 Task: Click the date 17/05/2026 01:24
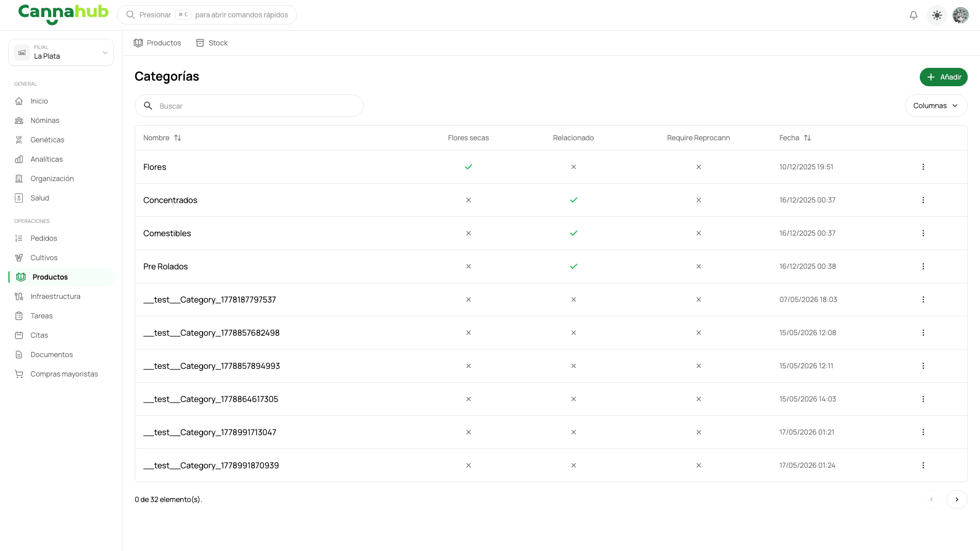click(x=807, y=465)
